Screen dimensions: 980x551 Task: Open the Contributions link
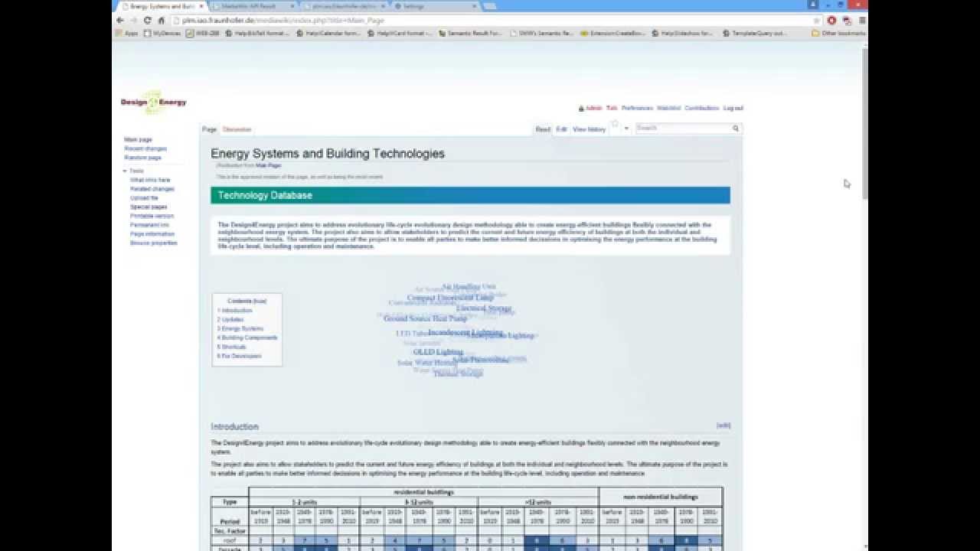pos(702,109)
